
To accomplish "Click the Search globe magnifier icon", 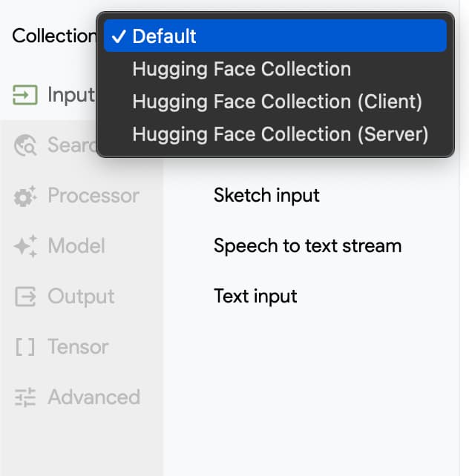I will tap(25, 145).
